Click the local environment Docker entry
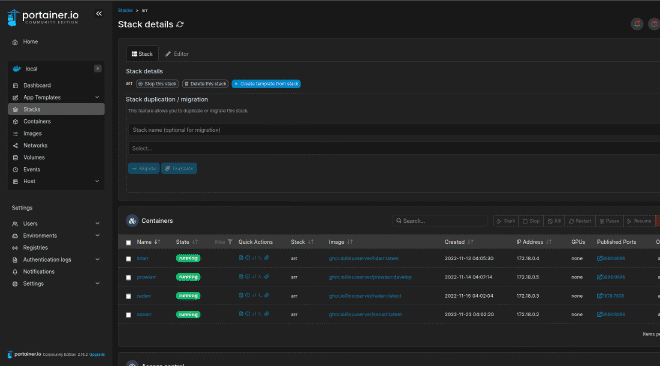660x366 pixels. [31, 69]
